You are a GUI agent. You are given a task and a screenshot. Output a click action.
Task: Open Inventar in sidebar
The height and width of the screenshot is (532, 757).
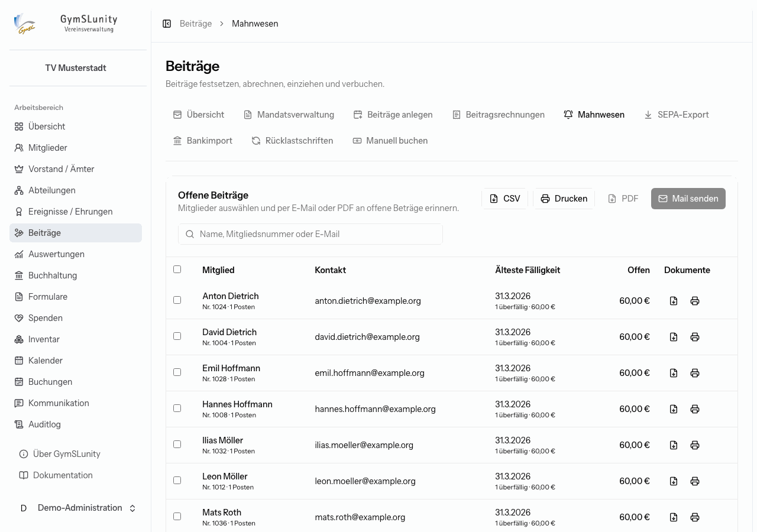pos(76,339)
